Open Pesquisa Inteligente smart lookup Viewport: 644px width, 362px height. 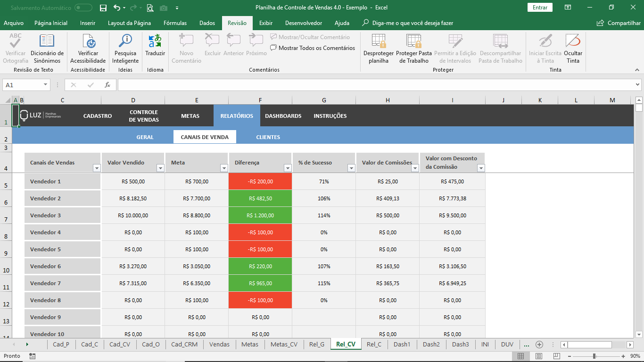coord(125,48)
